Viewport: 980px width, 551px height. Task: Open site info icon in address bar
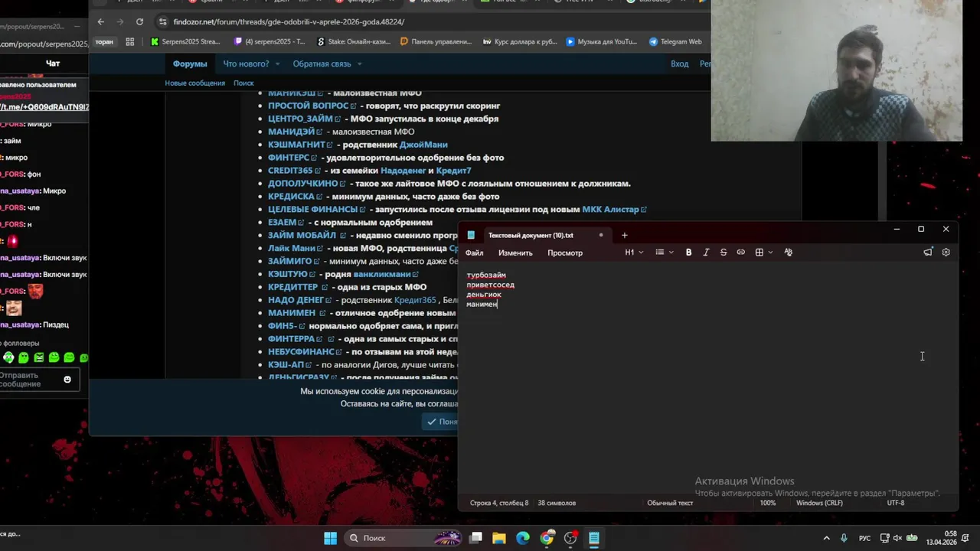(162, 22)
